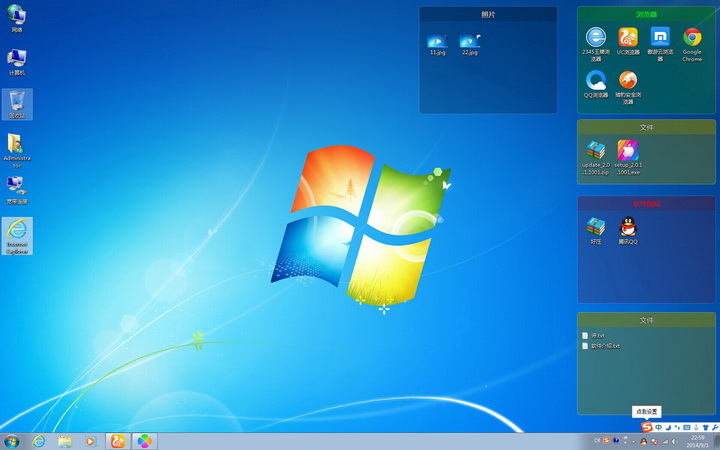
Task: Select the update_2.0.1.1001.zip archive
Action: pyautogui.click(x=596, y=158)
